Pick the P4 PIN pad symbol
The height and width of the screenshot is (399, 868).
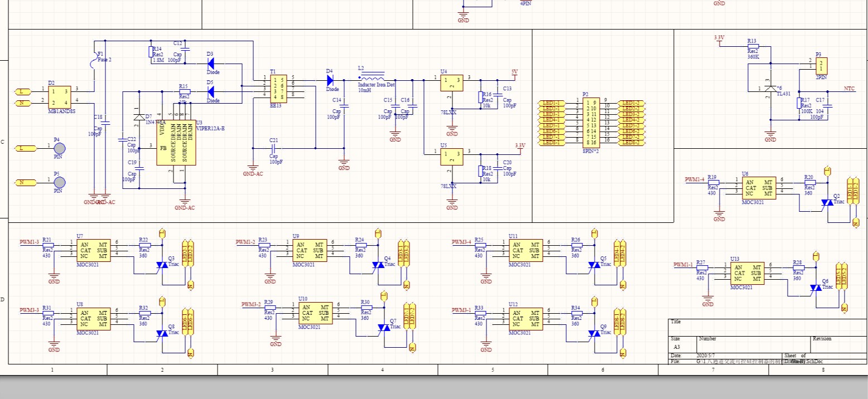pos(59,148)
